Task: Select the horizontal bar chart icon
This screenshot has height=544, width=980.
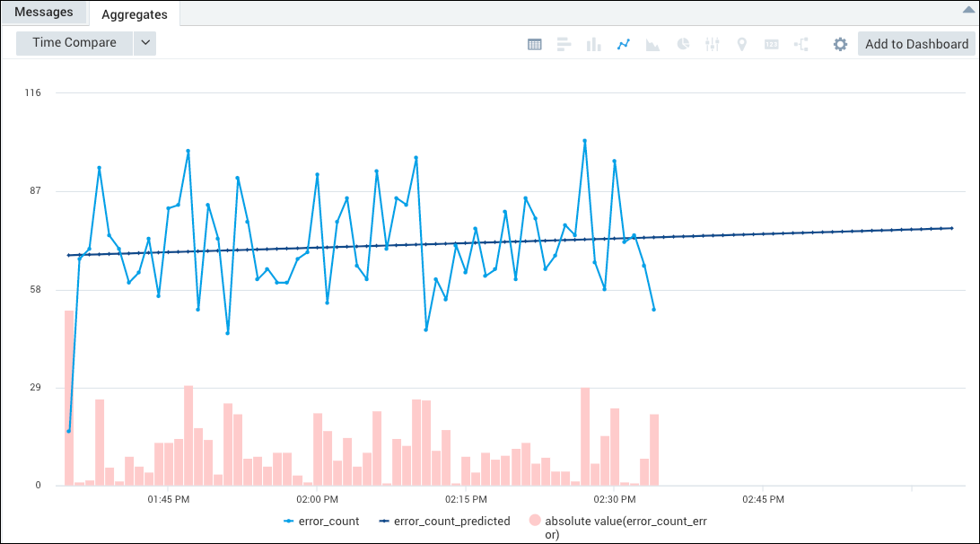Action: (x=564, y=43)
